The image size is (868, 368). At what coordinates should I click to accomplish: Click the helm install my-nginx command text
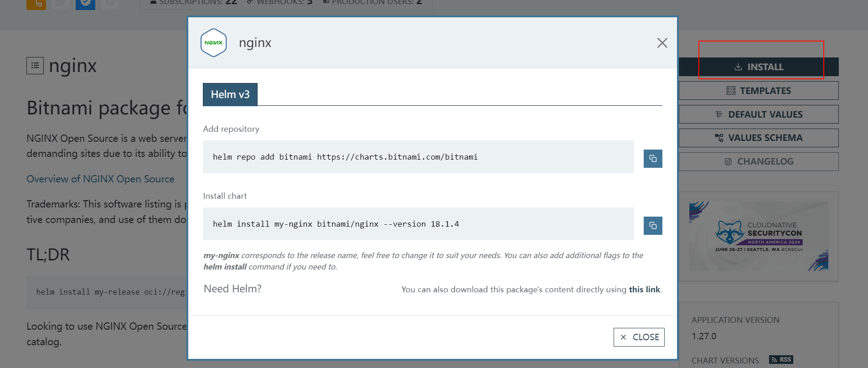point(336,224)
